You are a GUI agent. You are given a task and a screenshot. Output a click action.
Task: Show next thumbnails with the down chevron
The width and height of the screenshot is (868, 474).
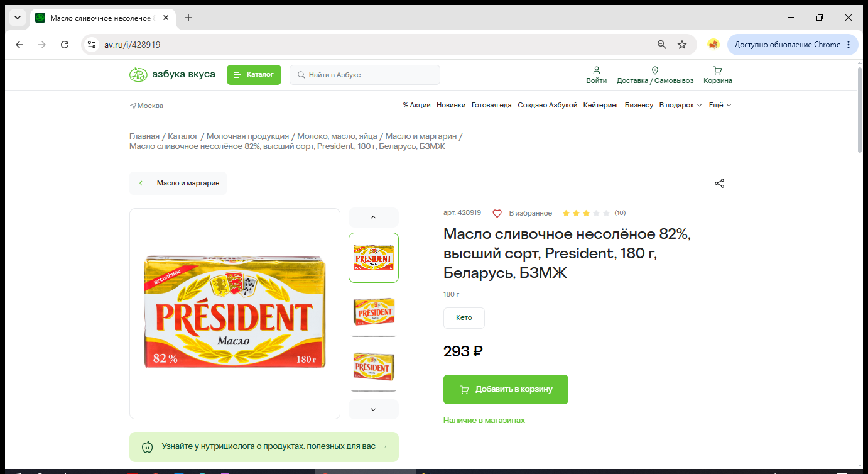pos(374,409)
